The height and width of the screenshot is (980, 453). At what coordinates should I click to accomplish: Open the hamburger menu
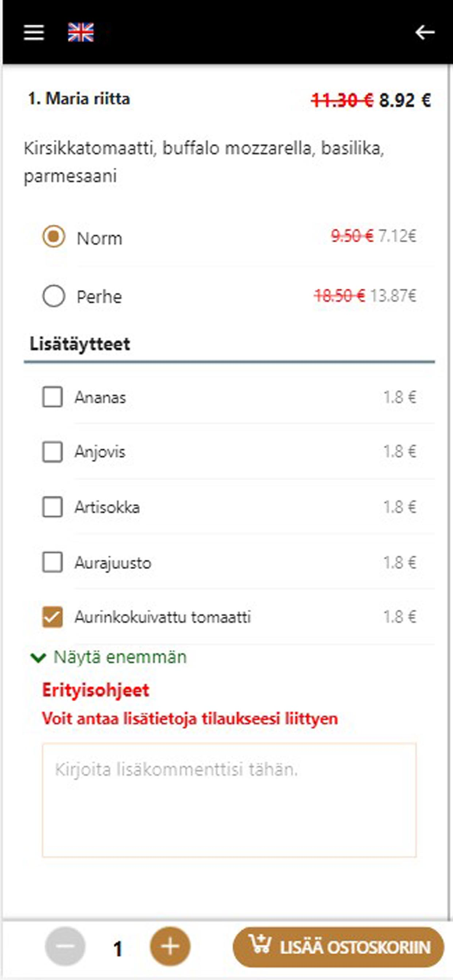(x=34, y=33)
